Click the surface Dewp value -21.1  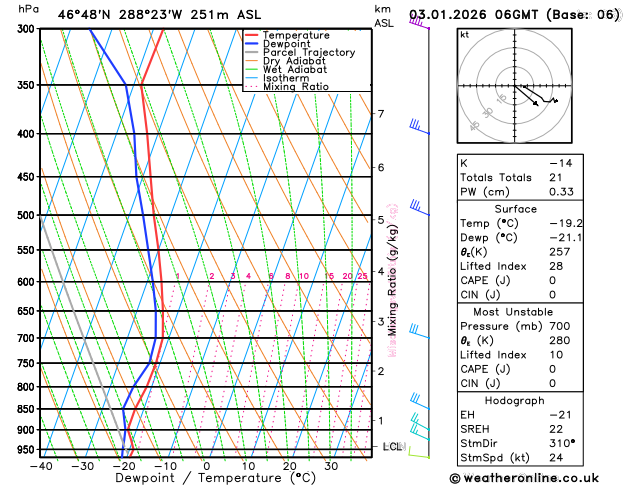click(566, 238)
